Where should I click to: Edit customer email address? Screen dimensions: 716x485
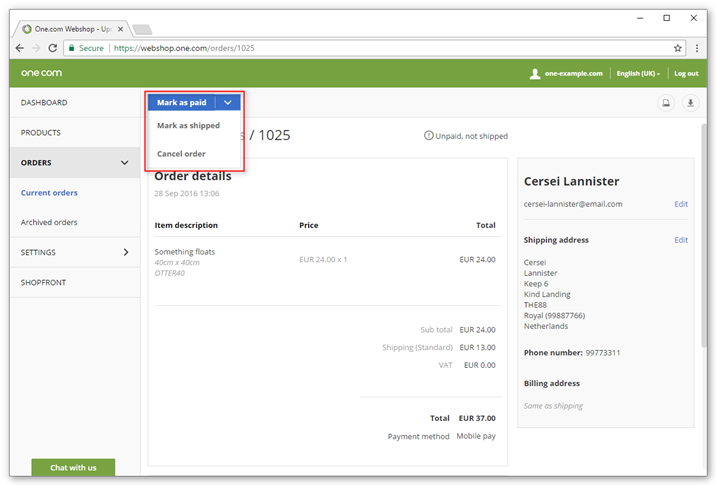[681, 204]
